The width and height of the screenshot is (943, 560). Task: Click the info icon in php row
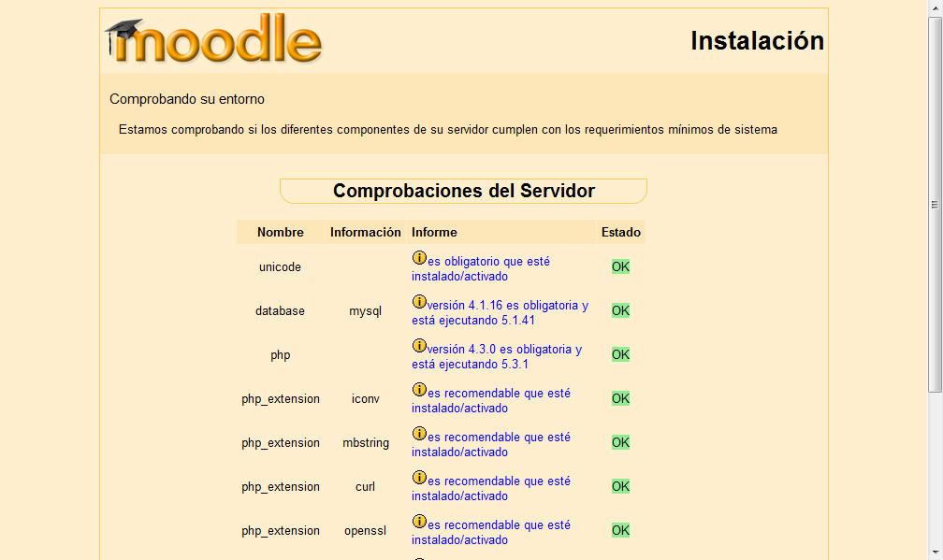[x=419, y=347]
